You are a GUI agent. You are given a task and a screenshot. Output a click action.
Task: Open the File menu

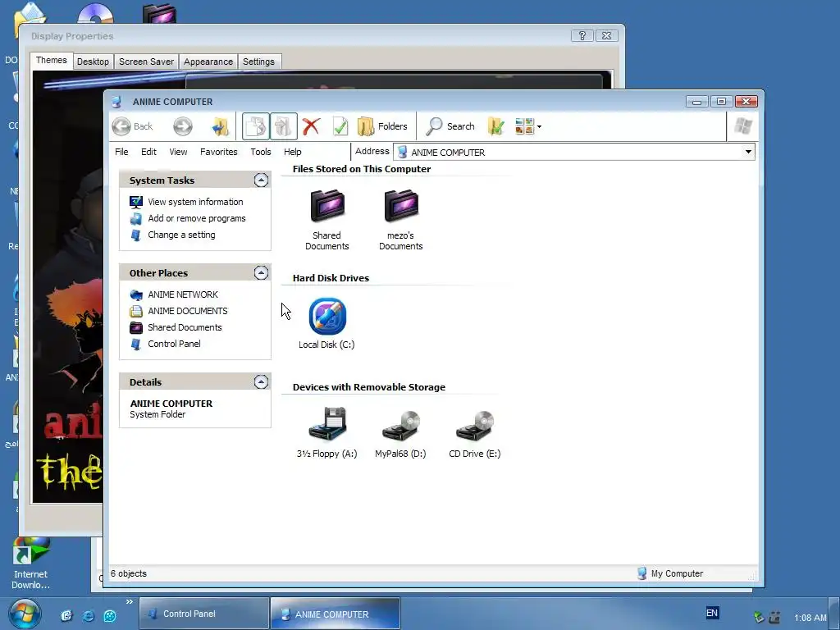(121, 152)
